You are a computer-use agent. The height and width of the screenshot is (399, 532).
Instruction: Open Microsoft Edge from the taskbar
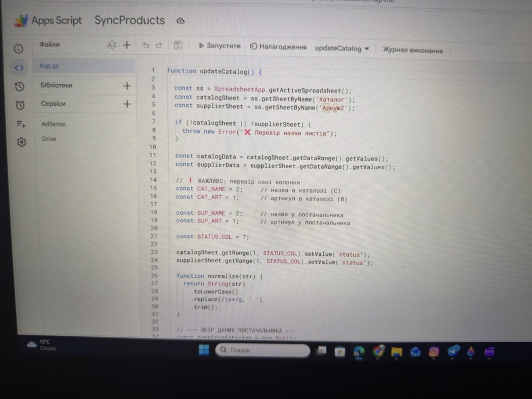coord(359,352)
